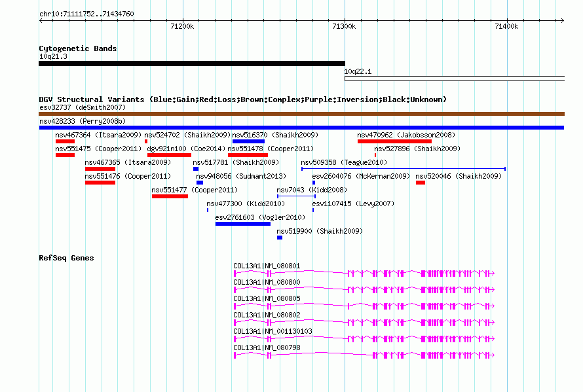Select the nsv7043 (Kidd2008) blue span line
Image resolution: width=583 pixels, height=392 pixels.
tap(296, 196)
